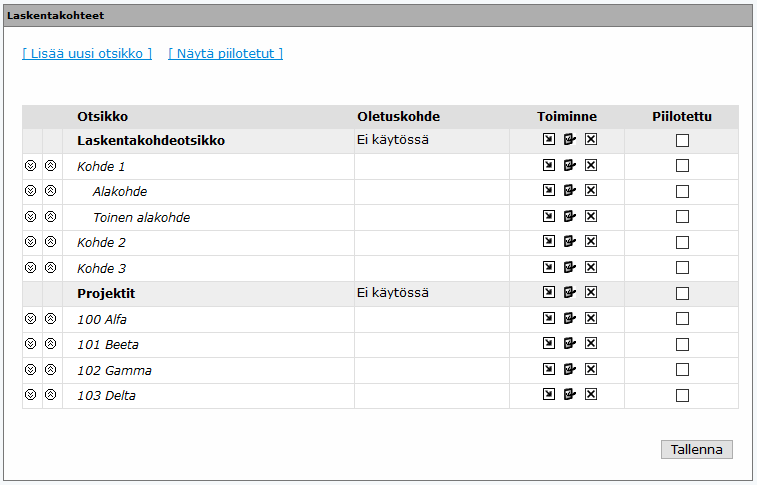Click the edit icon for Alakohde
The height and width of the screenshot is (485, 757).
pos(570,191)
